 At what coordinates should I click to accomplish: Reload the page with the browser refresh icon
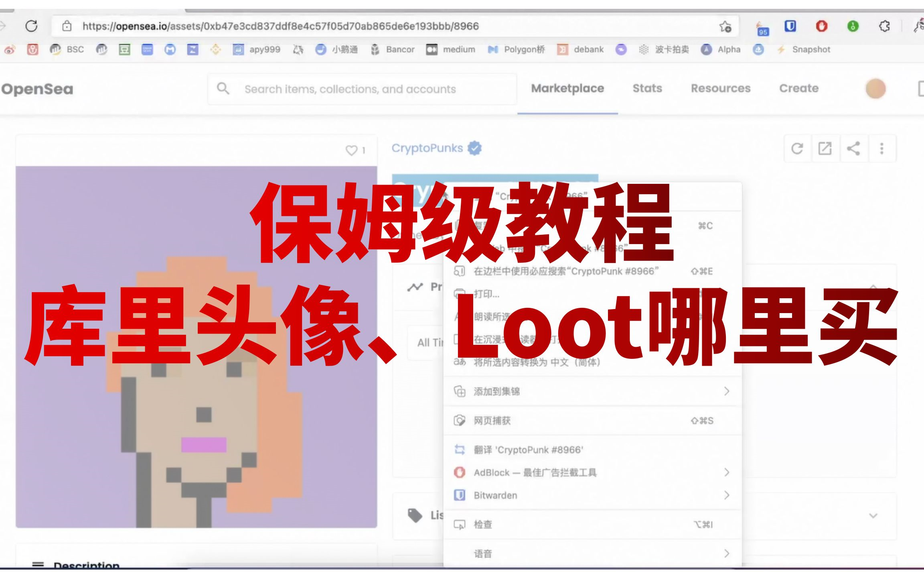(x=31, y=26)
